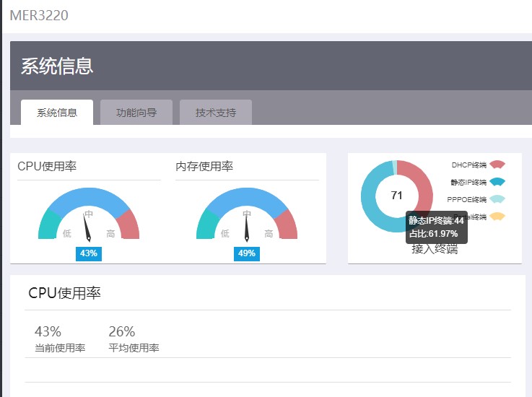Click the 26% 平均使用率 value
This screenshot has height=397, width=532.
[x=122, y=331]
